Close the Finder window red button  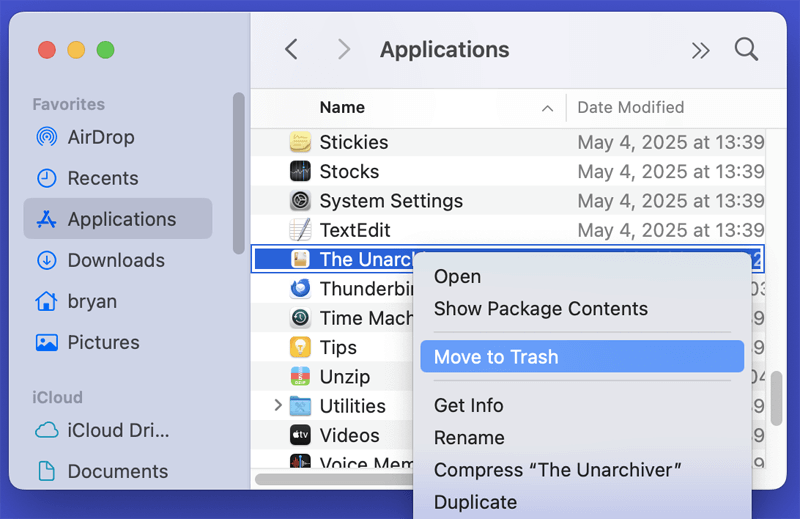pyautogui.click(x=47, y=50)
